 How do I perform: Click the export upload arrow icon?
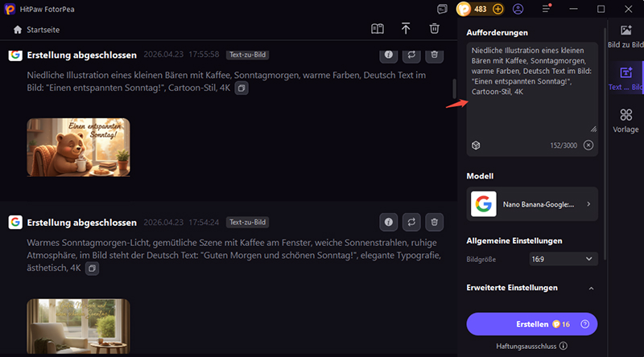[x=406, y=29]
